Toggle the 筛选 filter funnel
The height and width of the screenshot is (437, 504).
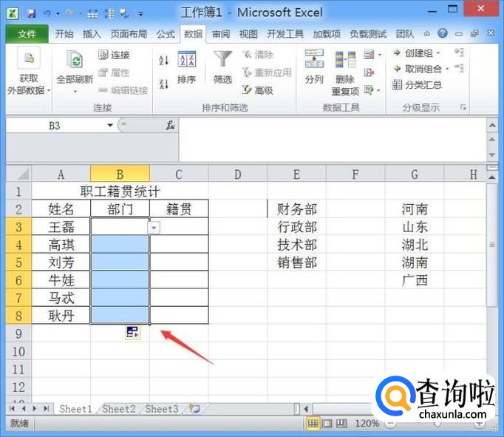click(x=222, y=67)
